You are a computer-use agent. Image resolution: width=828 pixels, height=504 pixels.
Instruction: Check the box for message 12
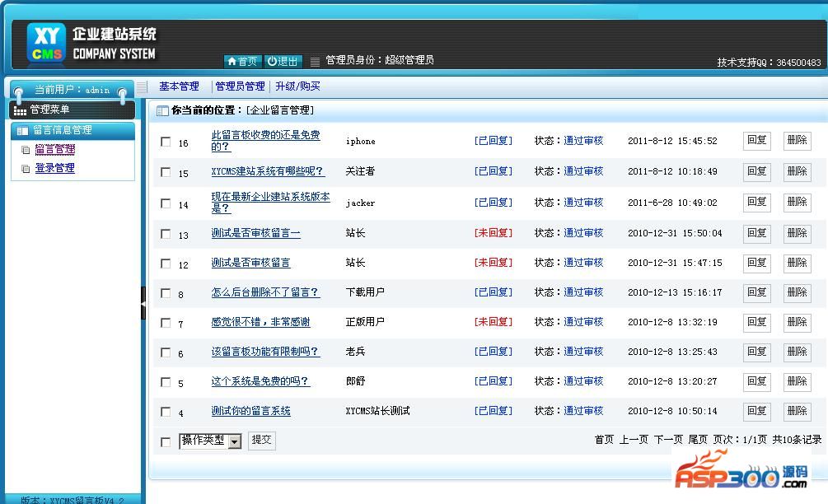(166, 264)
